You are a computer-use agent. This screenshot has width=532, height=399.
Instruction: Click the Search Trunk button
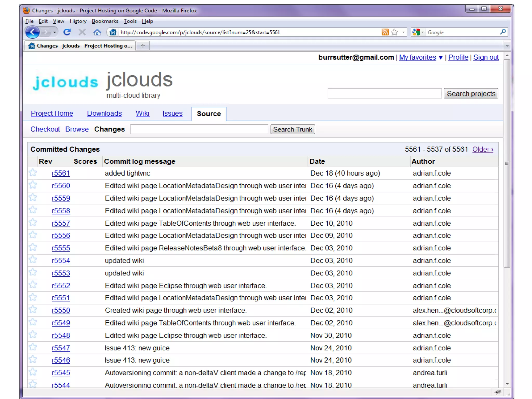[x=292, y=129]
